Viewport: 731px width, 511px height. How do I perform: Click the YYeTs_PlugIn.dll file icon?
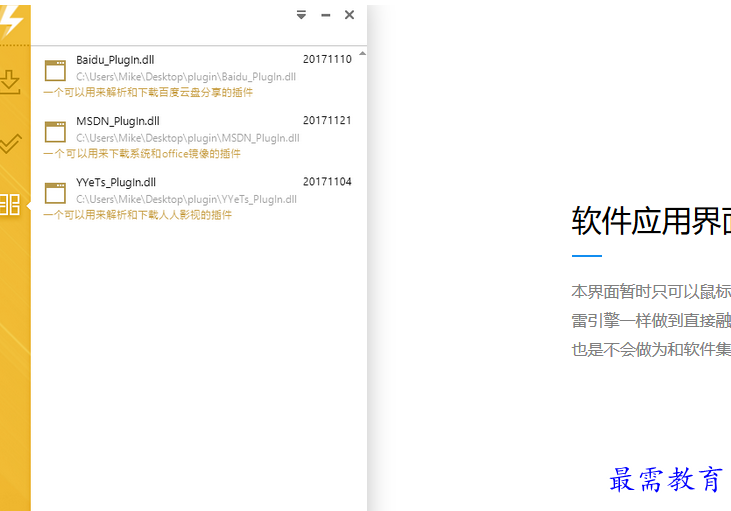tap(55, 193)
